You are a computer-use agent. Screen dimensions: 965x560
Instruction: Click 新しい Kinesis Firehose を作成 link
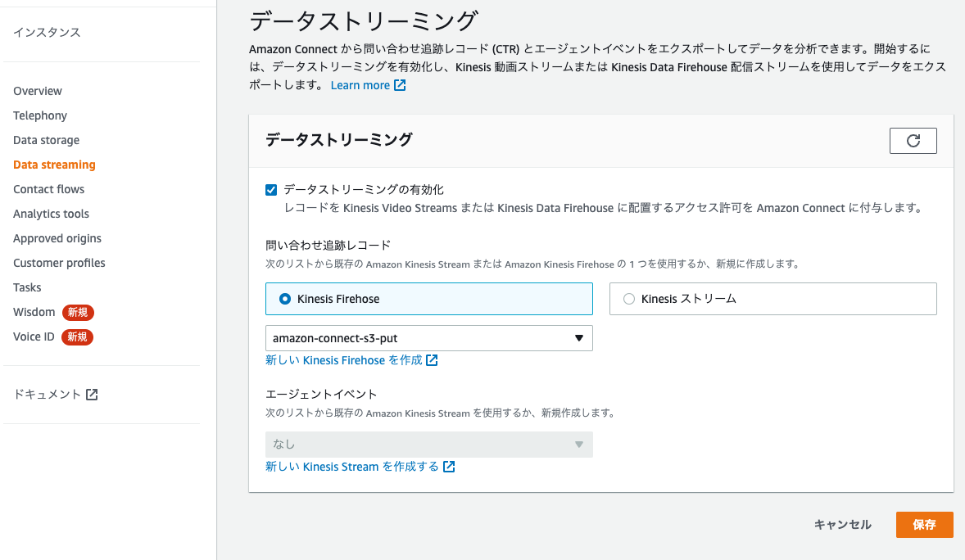point(344,360)
